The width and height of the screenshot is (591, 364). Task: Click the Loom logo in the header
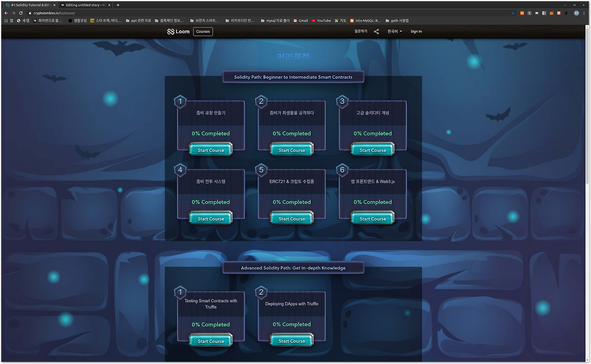(178, 31)
